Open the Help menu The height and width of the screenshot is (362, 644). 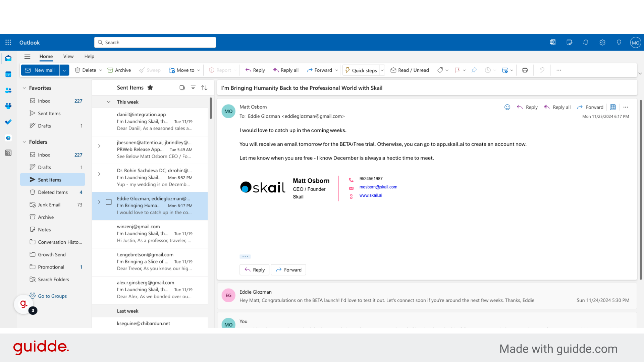[89, 56]
